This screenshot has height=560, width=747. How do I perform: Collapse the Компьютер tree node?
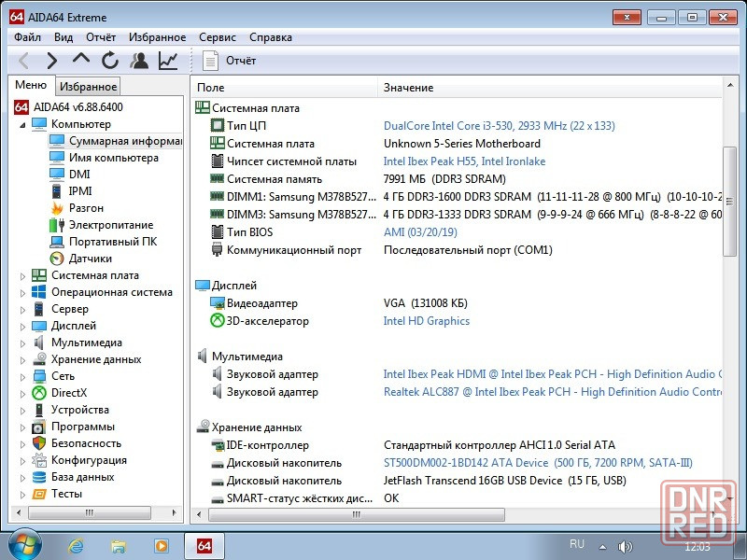pos(22,125)
